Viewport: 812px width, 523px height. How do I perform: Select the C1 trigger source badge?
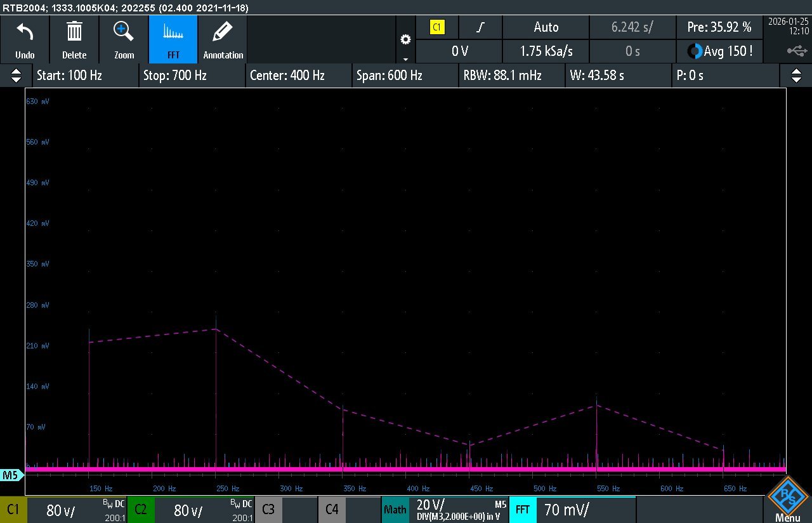(437, 27)
